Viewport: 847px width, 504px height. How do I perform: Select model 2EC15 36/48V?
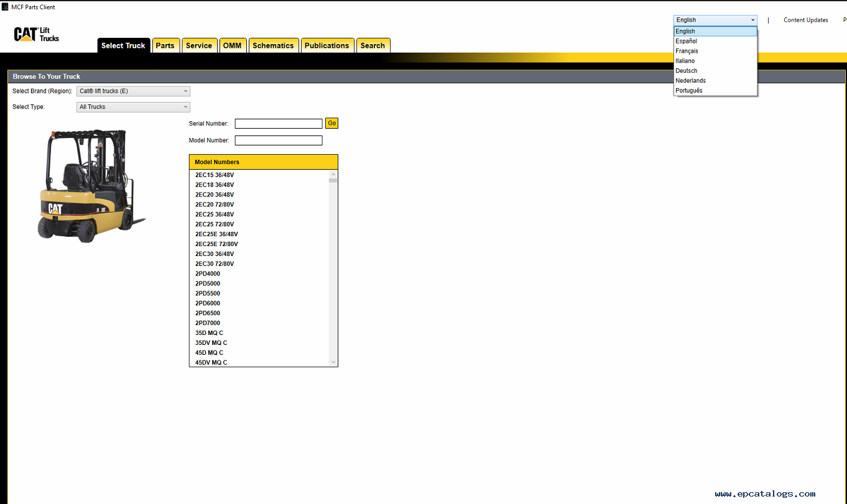(x=215, y=175)
